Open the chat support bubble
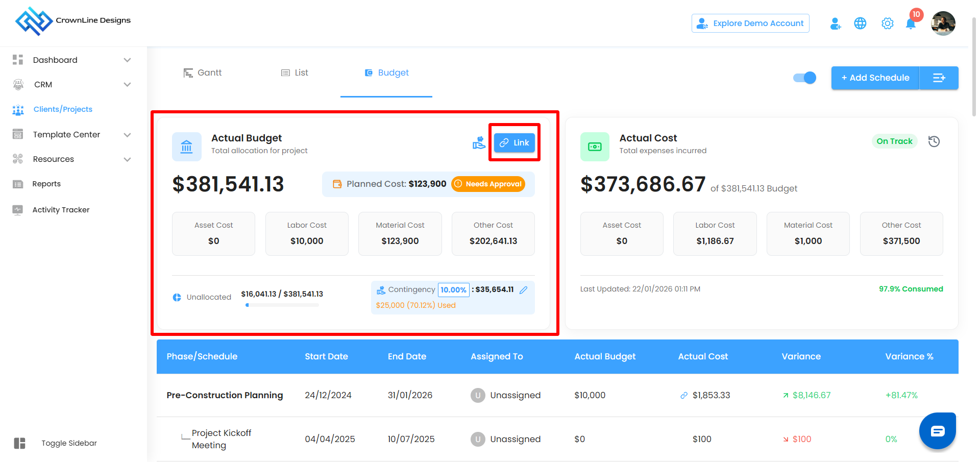Viewport: 980px width, 462px height. 938,431
